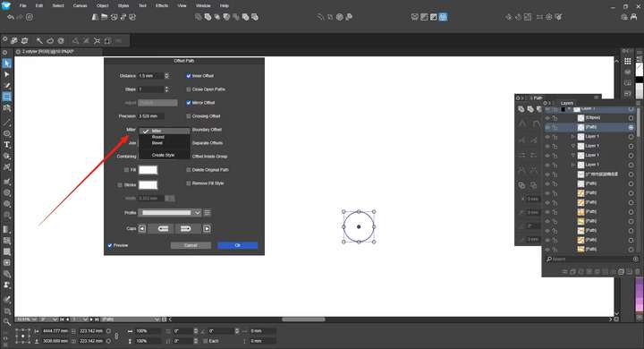
Task: Open the Object menu
Action: pyautogui.click(x=102, y=5)
